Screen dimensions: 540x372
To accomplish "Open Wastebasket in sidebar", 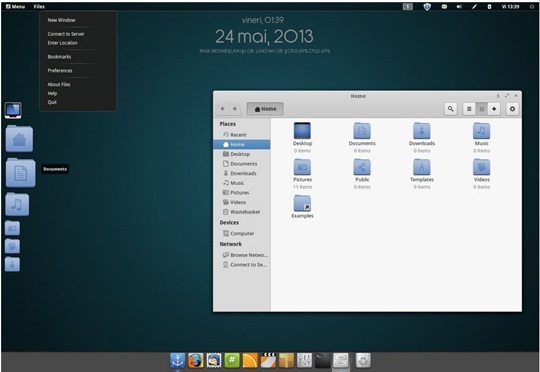I will click(241, 212).
